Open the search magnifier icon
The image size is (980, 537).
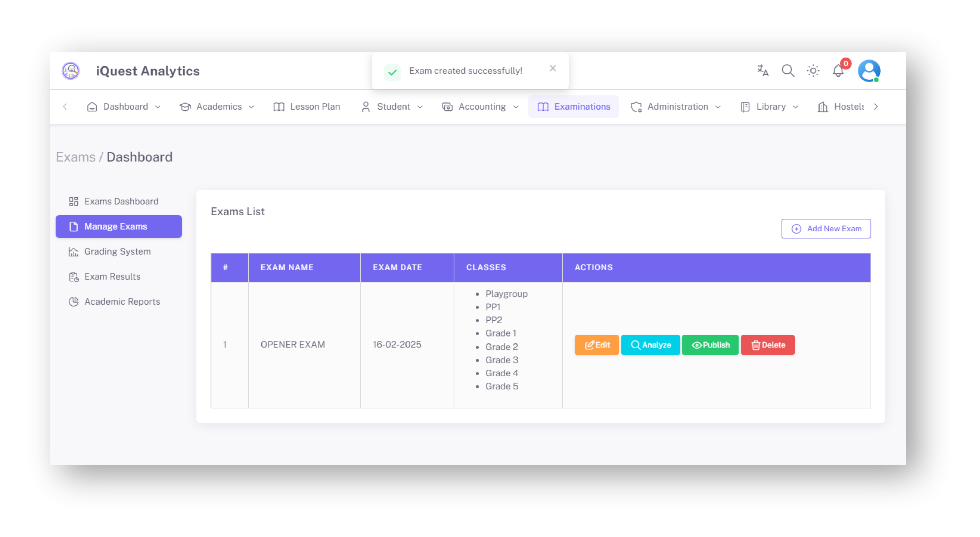(788, 70)
